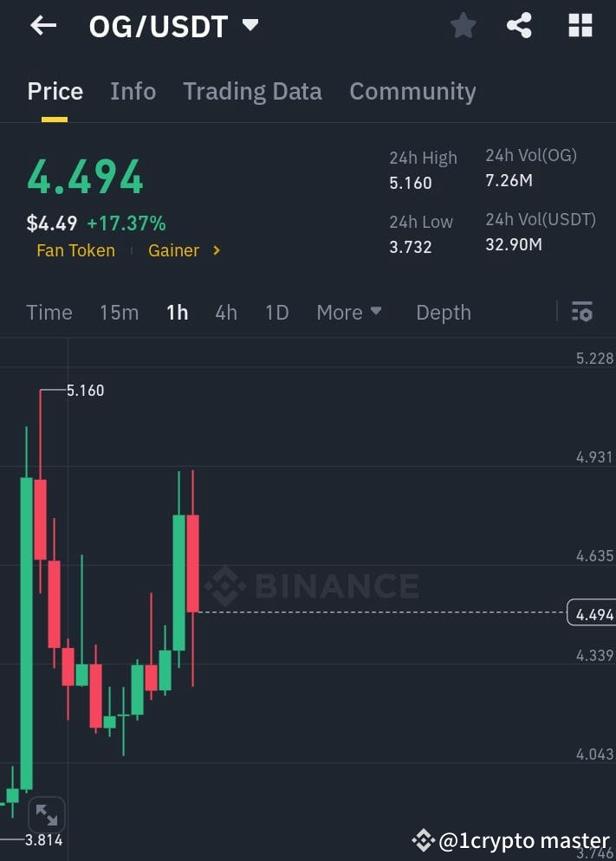Click the 24h Low label
This screenshot has width=616, height=861.
421,222
